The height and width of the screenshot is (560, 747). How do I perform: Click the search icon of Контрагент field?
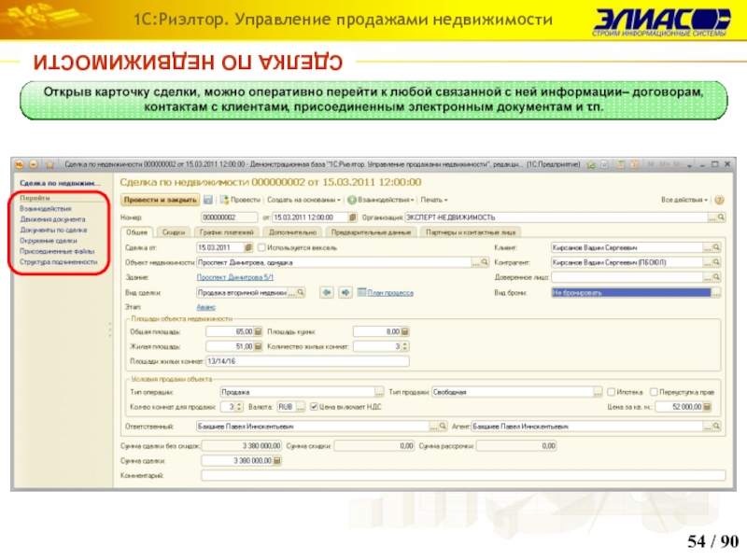[x=716, y=262]
